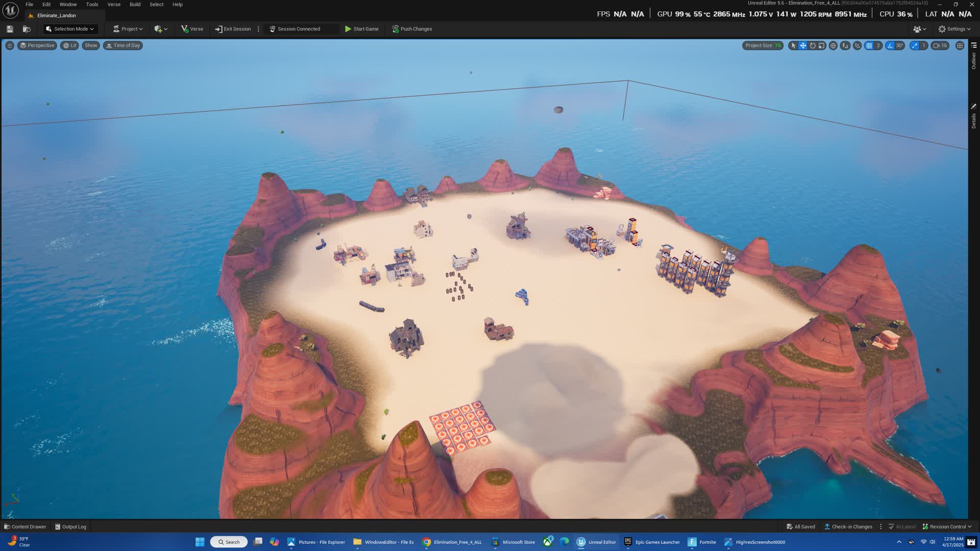
Task: Open the Settings dropdown
Action: click(954, 29)
